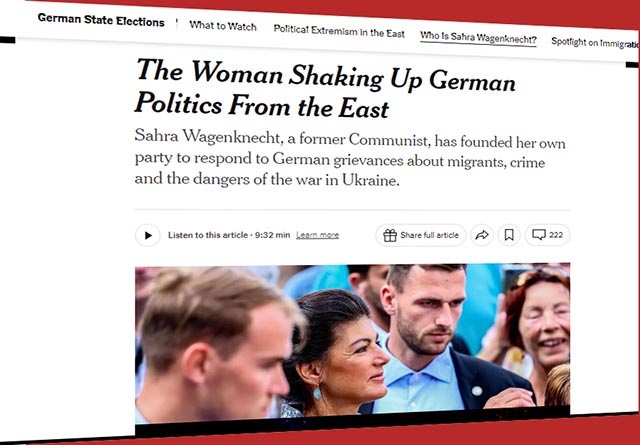Click the Share full article text
This screenshot has width=640, height=445.
pyautogui.click(x=429, y=235)
